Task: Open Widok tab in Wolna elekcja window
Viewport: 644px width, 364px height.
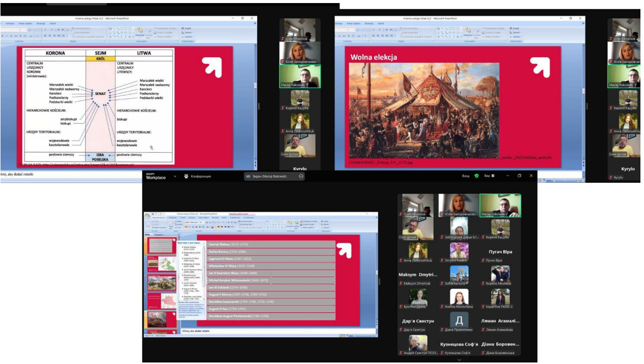Action: click(381, 23)
